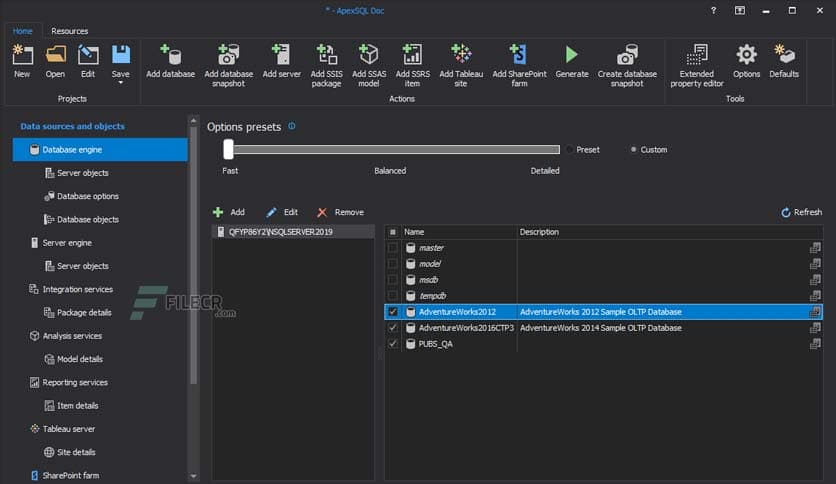Open the Extended property editor

pos(697,66)
